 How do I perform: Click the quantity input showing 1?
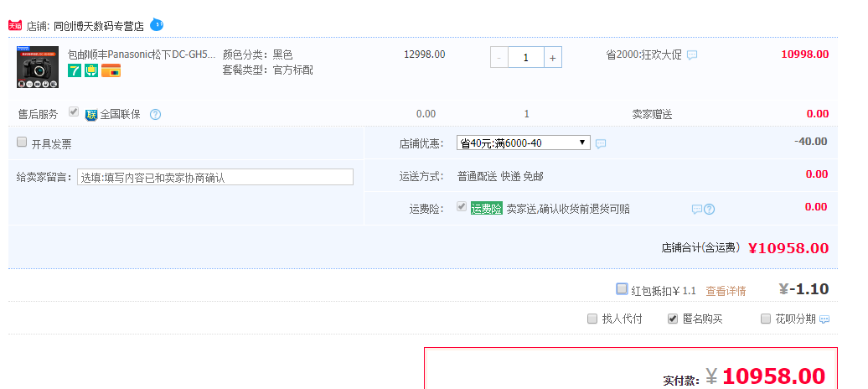(526, 58)
